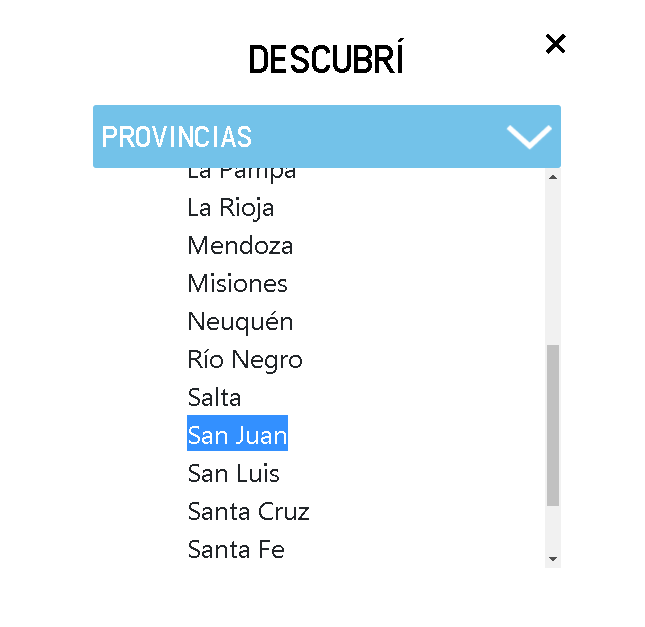Choose San Luis province

coord(233,474)
